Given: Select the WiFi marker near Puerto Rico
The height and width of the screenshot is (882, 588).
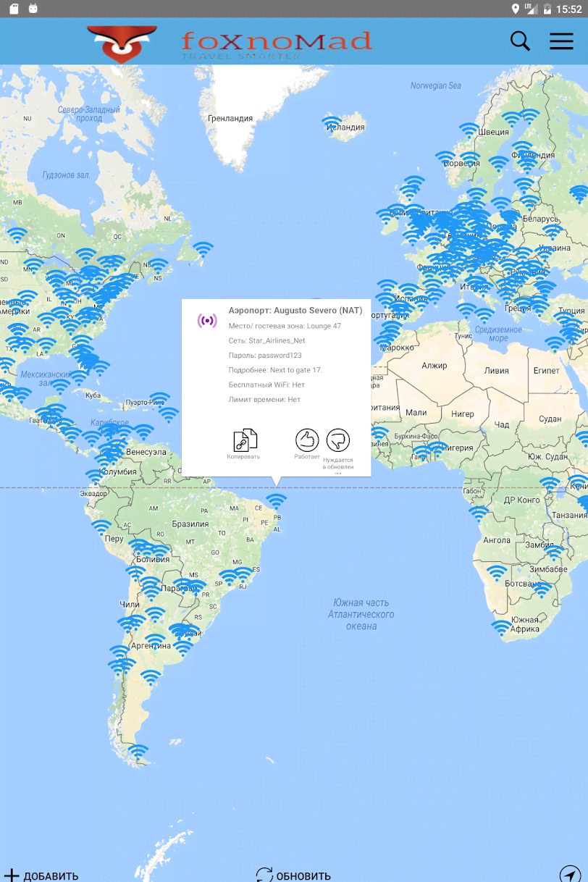Looking at the screenshot, I should point(159,399).
